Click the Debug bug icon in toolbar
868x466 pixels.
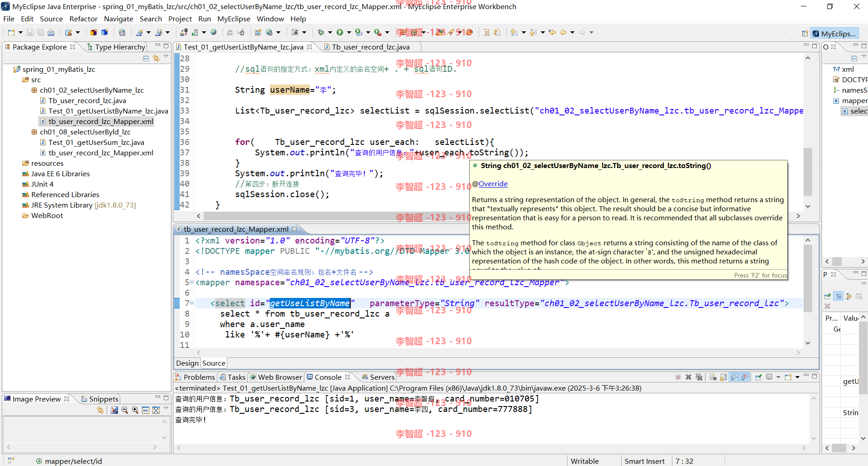pos(321,33)
